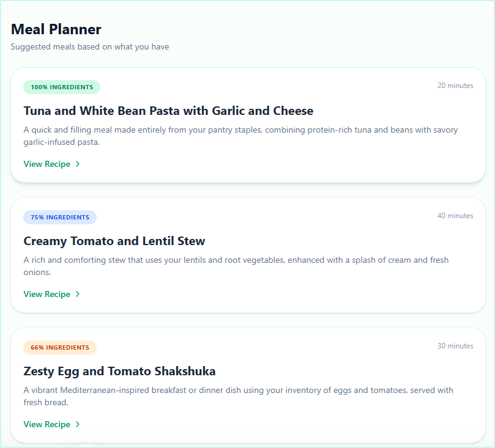This screenshot has width=495, height=448.
Task: Click the arrow icon after Shakshuka's View Recipe
Action: click(77, 424)
